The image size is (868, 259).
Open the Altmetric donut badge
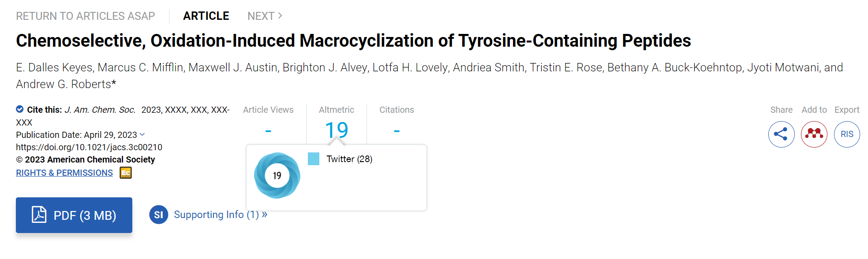coord(277,175)
